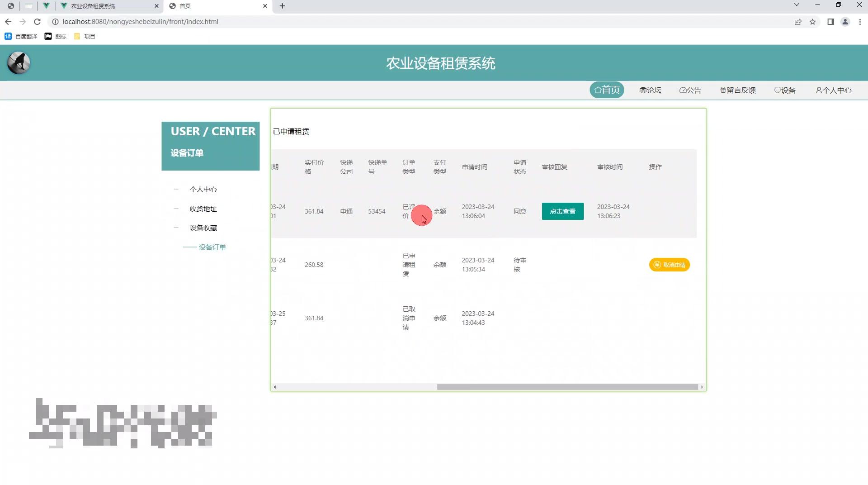Click the 取消申请 cancel icon button
868x485 pixels.
[658, 265]
